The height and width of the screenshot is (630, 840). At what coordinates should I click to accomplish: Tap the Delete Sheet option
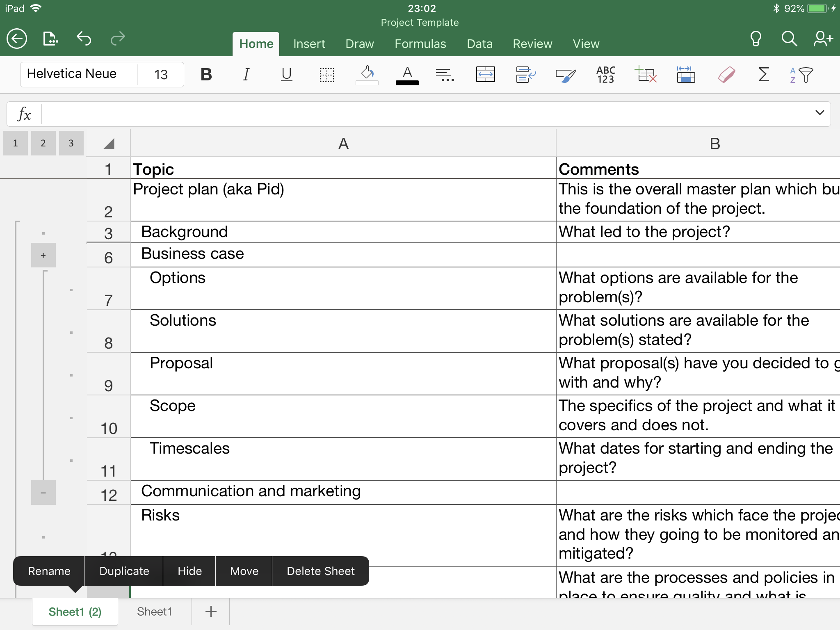pos(320,571)
